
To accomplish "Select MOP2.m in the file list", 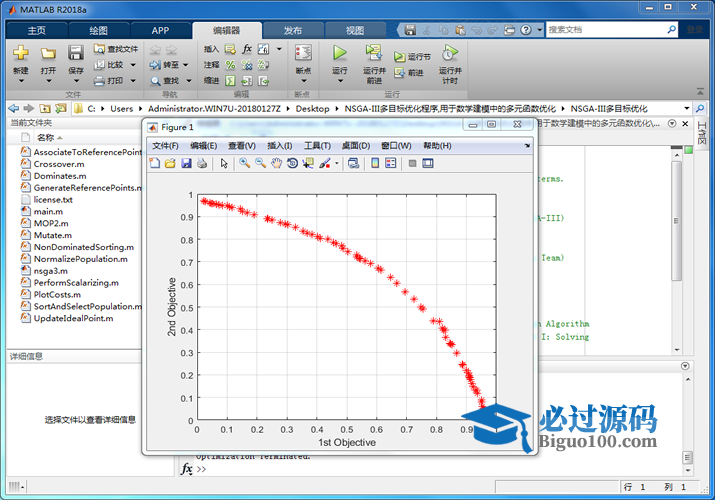I will click(51, 223).
